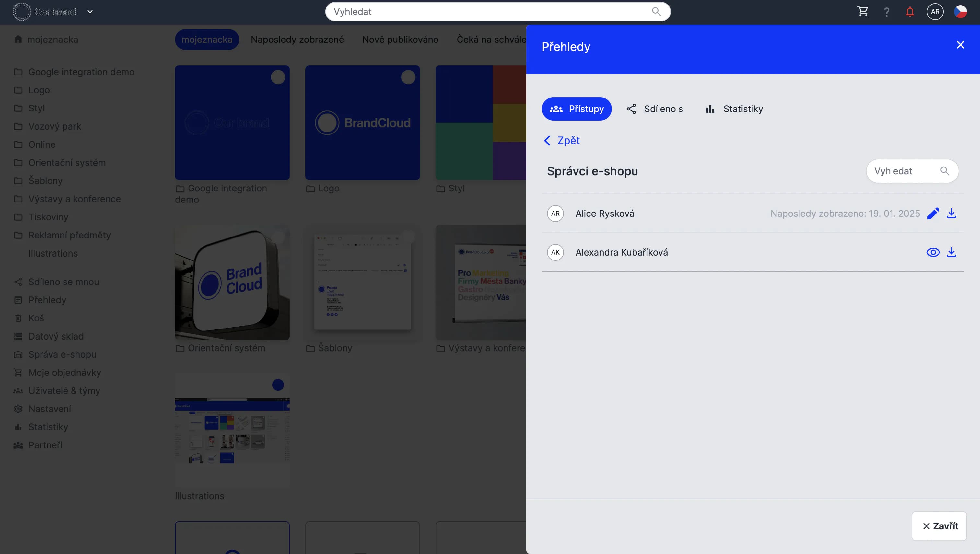Open the red notifications bell
Screen dimensions: 980x554
[910, 12]
